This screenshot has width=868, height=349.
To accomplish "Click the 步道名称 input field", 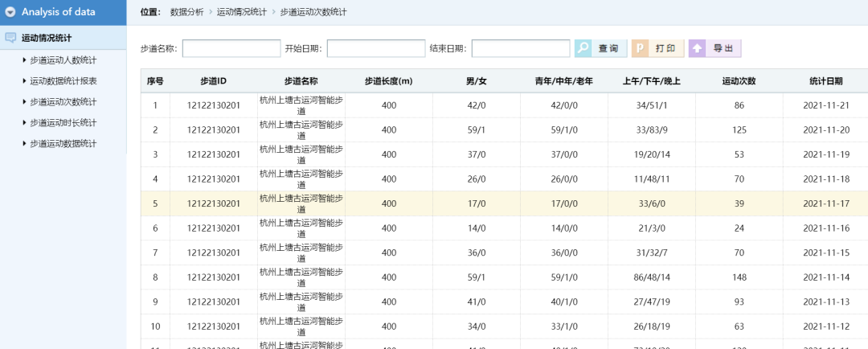I will pyautogui.click(x=231, y=48).
